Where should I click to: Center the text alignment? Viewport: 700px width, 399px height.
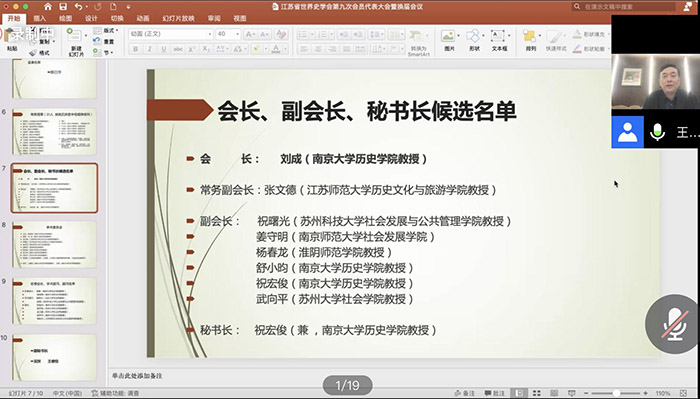pos(318,49)
